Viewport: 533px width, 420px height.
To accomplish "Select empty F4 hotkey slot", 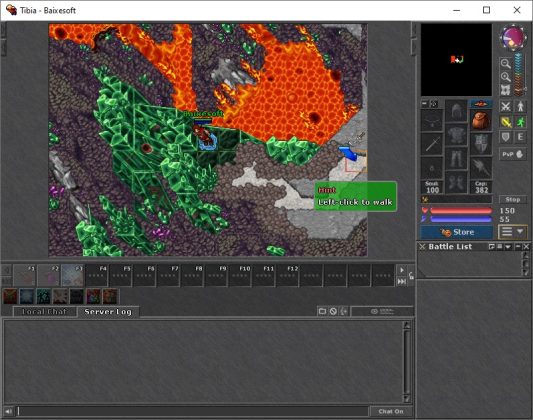I will (x=96, y=275).
